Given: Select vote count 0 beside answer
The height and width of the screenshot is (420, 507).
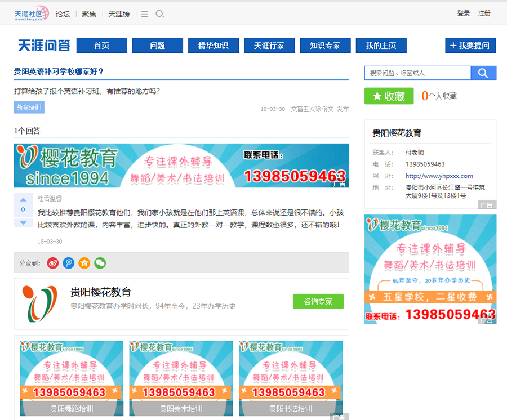Looking at the screenshot, I should 23,209.
